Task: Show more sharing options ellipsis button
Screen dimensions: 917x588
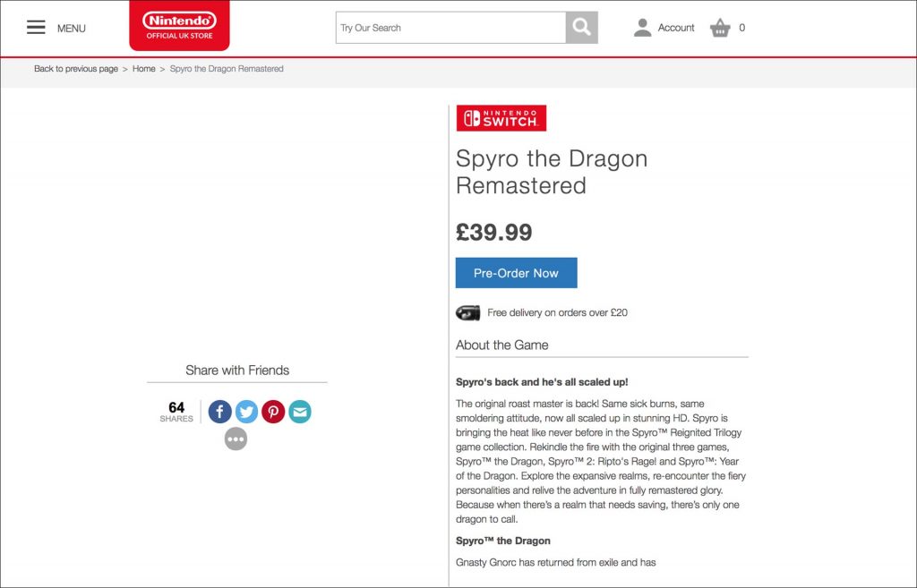Action: [x=236, y=439]
